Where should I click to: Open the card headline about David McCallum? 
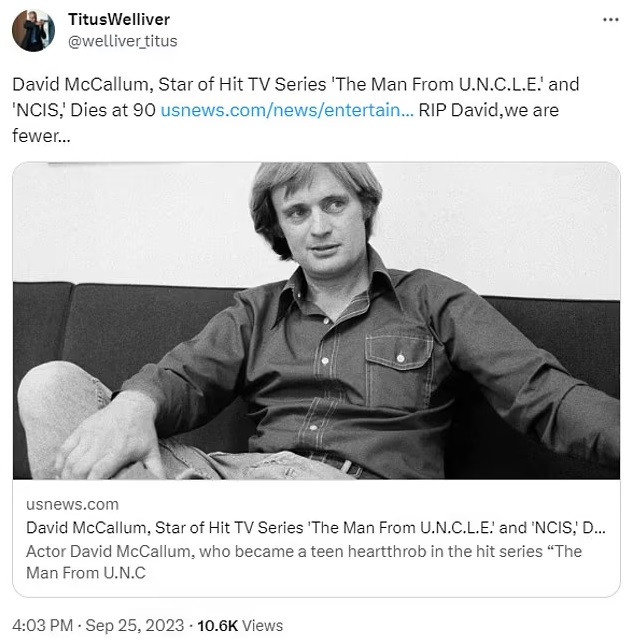point(315,528)
